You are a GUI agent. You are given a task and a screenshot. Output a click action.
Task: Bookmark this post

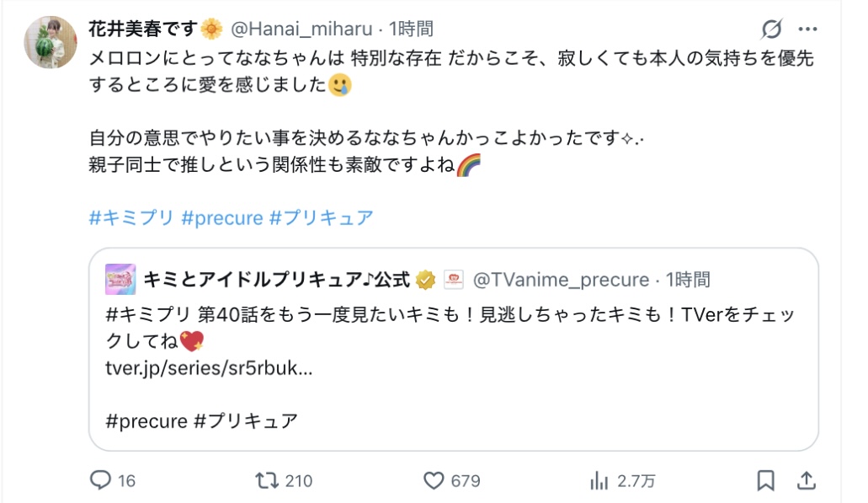click(x=765, y=480)
